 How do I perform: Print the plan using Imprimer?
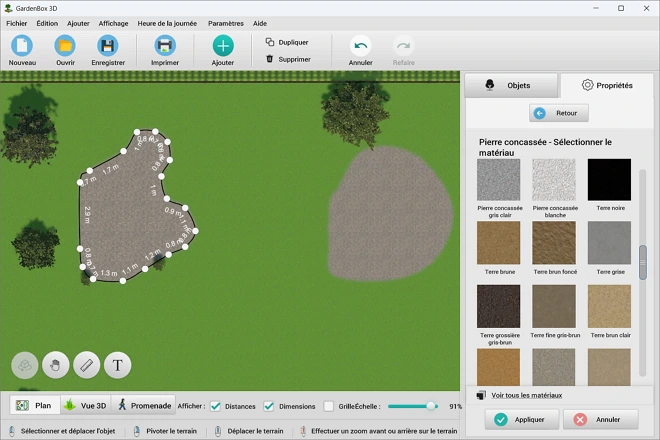165,46
